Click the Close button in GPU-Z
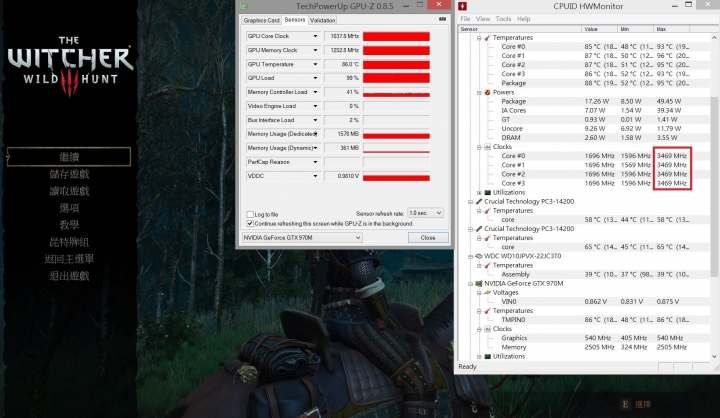 point(428,237)
